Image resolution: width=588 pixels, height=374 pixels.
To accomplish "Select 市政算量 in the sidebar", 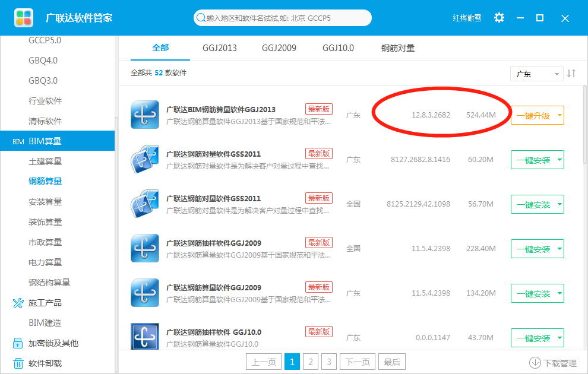I will tap(45, 242).
